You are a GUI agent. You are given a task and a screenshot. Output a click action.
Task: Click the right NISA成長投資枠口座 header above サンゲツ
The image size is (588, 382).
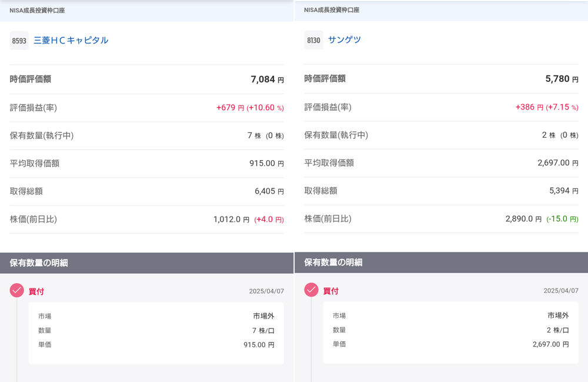[x=442, y=10]
